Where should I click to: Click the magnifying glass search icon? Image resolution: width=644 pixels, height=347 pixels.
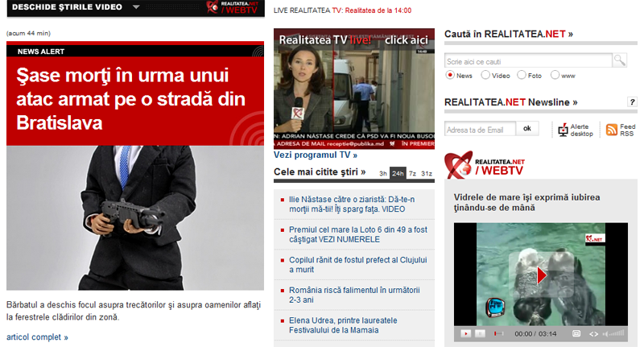tap(619, 60)
